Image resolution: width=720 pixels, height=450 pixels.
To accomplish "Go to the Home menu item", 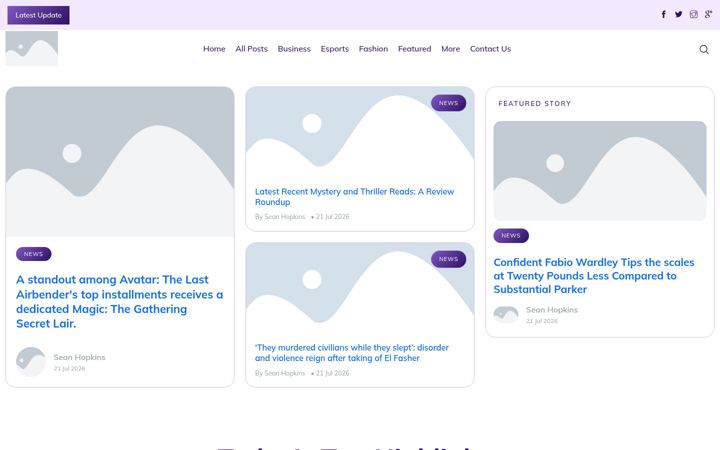I will (214, 49).
